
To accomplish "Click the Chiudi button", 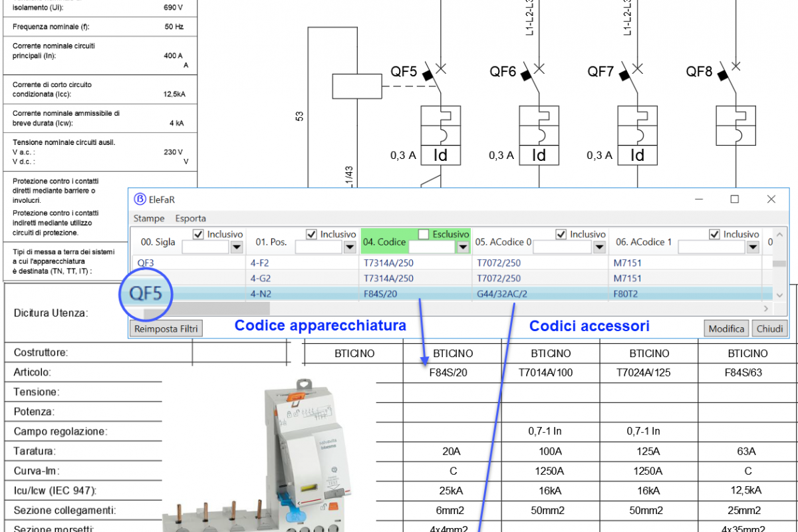I will [x=769, y=329].
